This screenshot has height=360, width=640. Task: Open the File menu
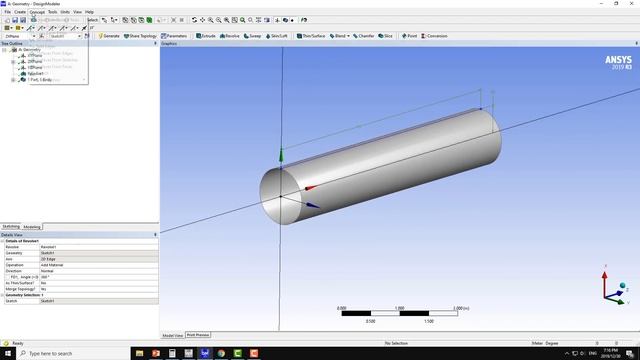[7, 12]
